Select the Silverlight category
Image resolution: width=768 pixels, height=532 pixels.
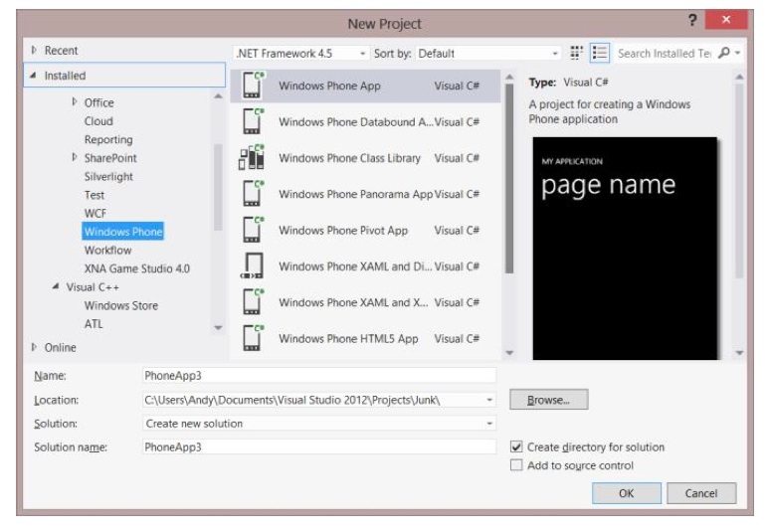(x=108, y=176)
